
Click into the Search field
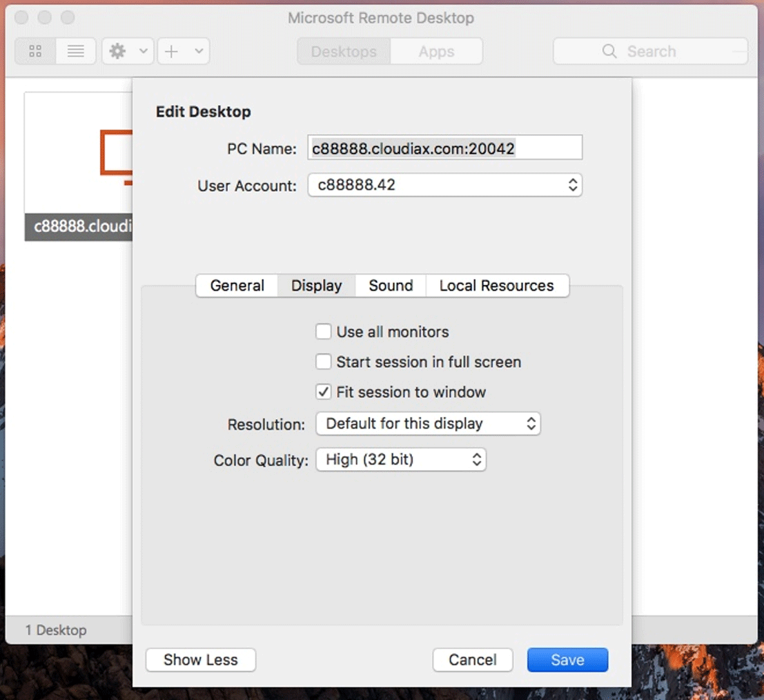point(651,51)
